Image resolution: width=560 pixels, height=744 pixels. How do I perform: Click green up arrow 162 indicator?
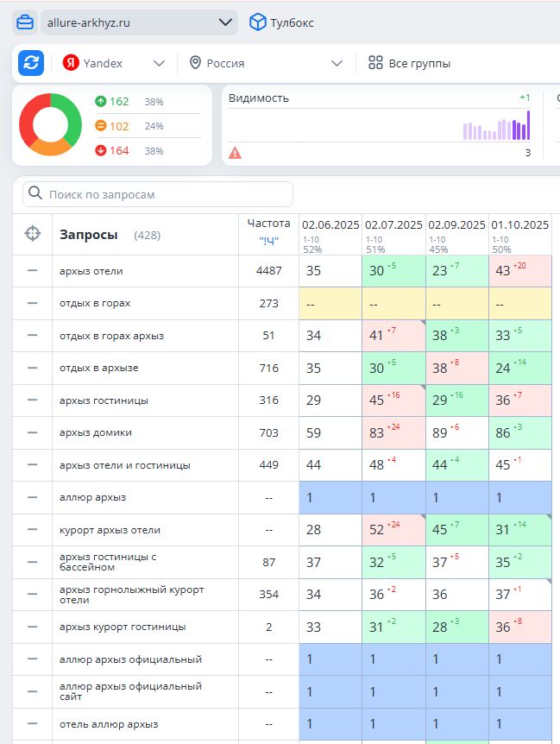(x=112, y=102)
